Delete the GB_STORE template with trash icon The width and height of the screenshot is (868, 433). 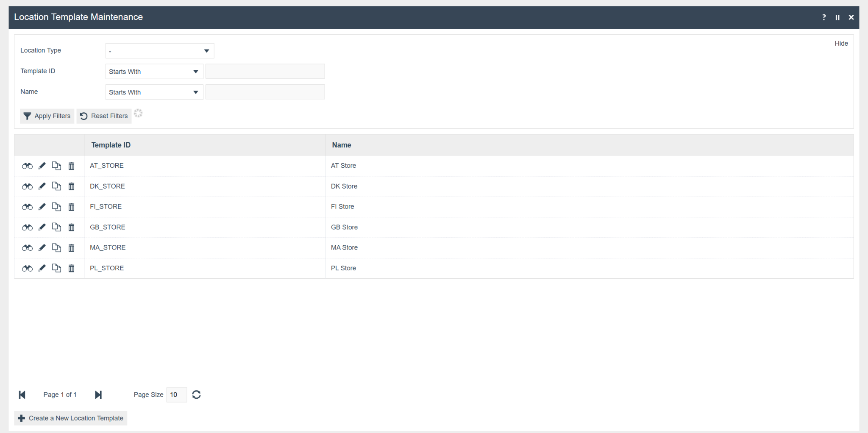tap(71, 228)
